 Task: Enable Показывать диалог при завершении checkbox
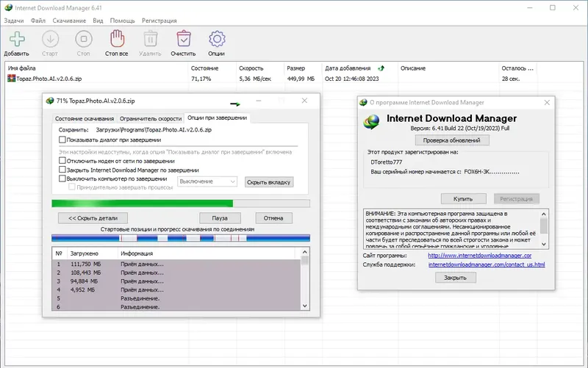point(62,140)
